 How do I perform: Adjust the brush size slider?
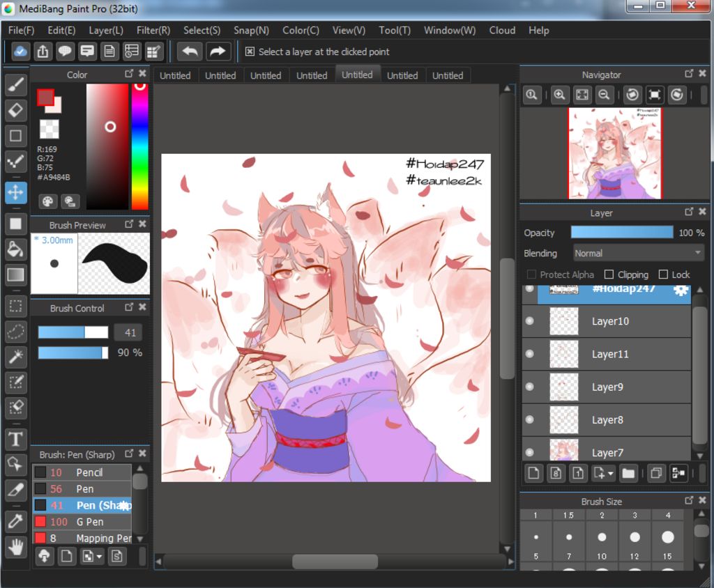(73, 332)
